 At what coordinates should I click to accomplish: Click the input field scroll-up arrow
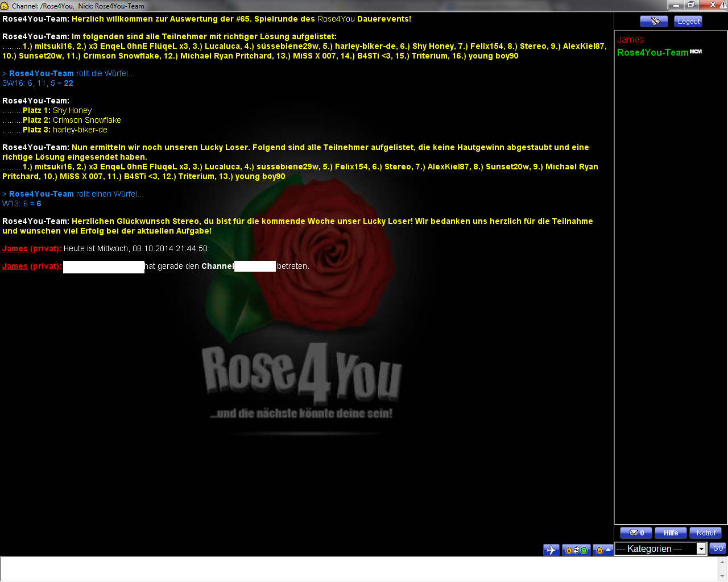722,562
